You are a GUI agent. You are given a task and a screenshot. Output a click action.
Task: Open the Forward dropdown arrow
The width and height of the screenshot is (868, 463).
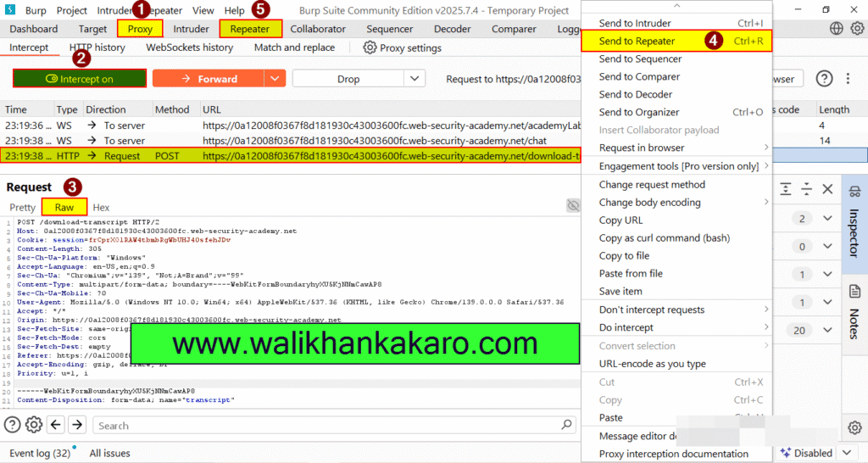pyautogui.click(x=275, y=79)
